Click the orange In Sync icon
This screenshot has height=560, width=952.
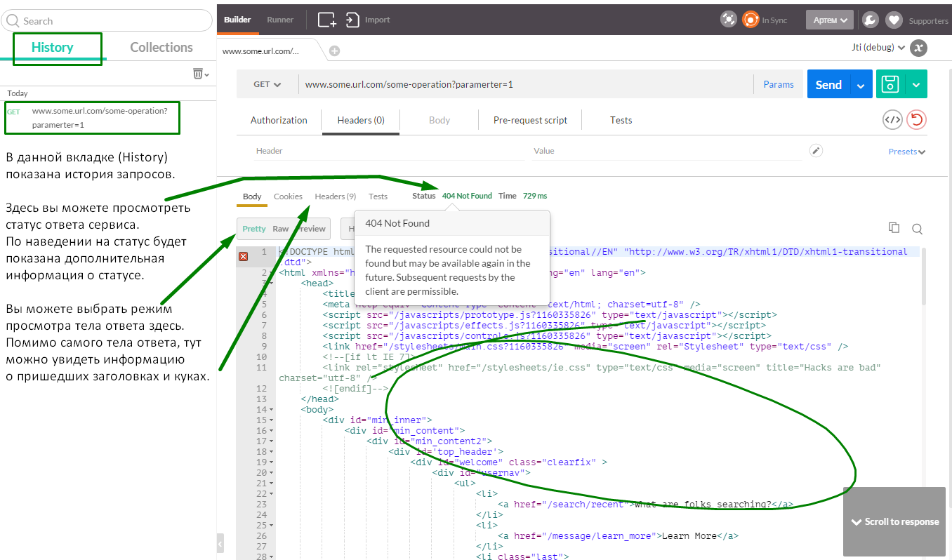tap(751, 20)
